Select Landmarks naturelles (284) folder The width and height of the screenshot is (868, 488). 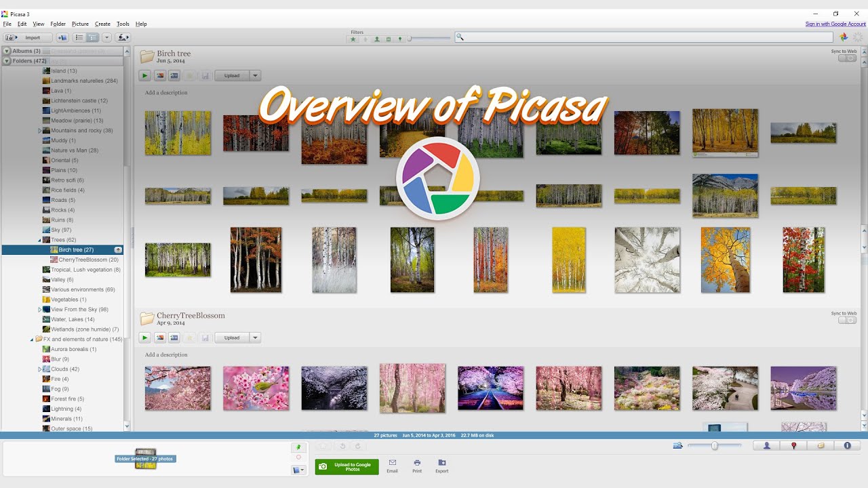pyautogui.click(x=80, y=81)
